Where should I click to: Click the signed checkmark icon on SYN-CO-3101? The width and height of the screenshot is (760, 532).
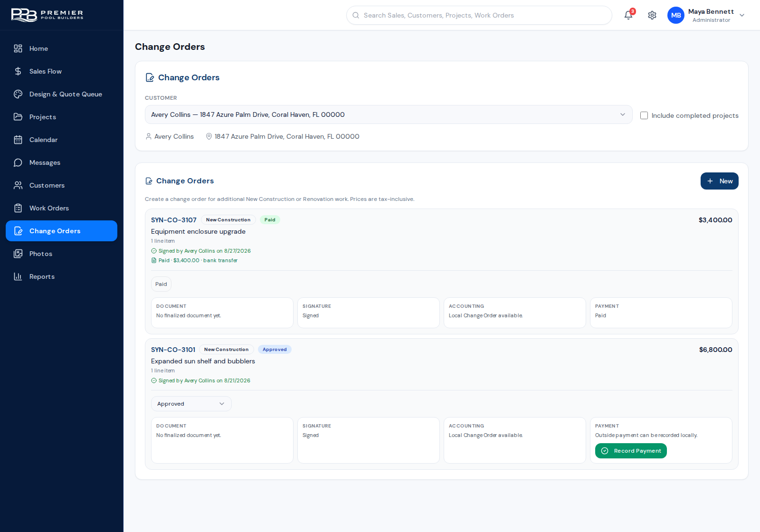point(154,380)
